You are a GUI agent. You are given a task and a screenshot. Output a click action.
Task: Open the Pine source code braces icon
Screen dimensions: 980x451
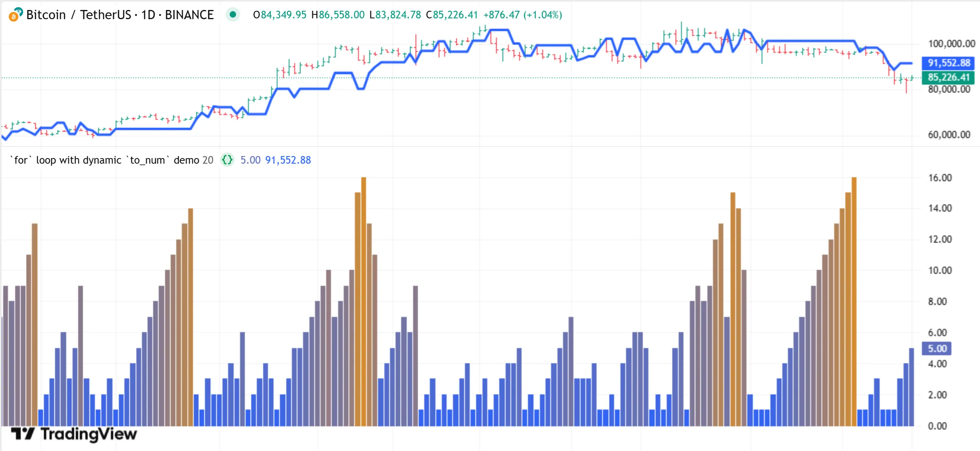(x=227, y=160)
